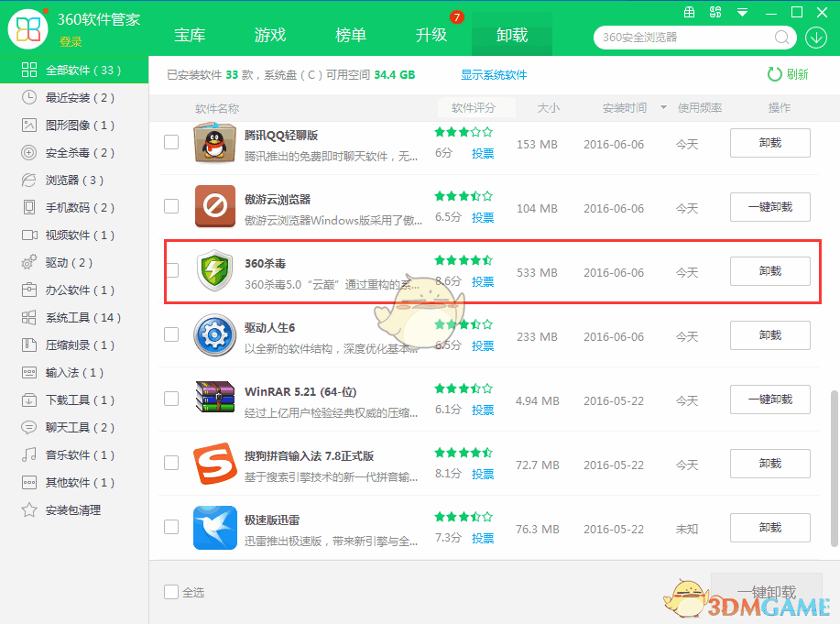Go to the 升级 tab
This screenshot has width=840, height=624.
pyautogui.click(x=431, y=36)
